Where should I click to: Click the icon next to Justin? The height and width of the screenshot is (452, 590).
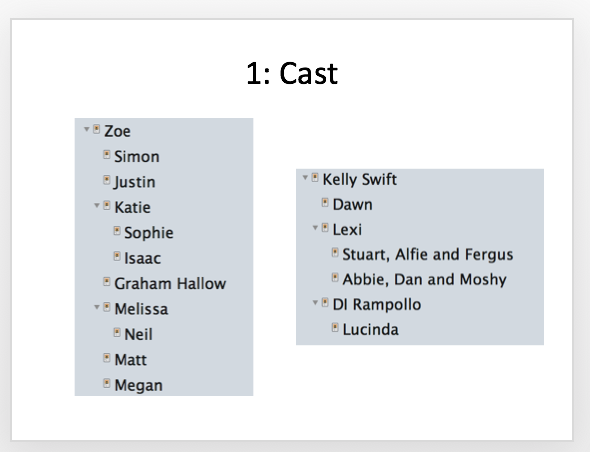tap(107, 180)
